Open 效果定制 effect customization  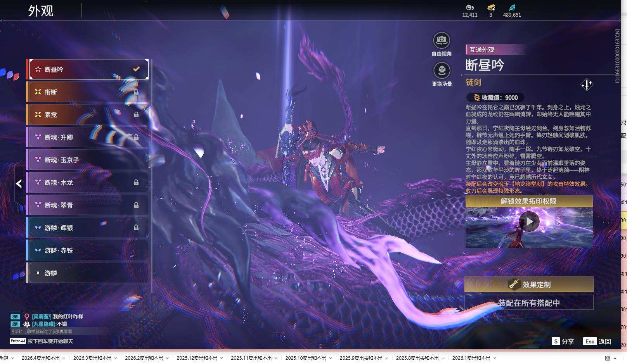tap(529, 285)
